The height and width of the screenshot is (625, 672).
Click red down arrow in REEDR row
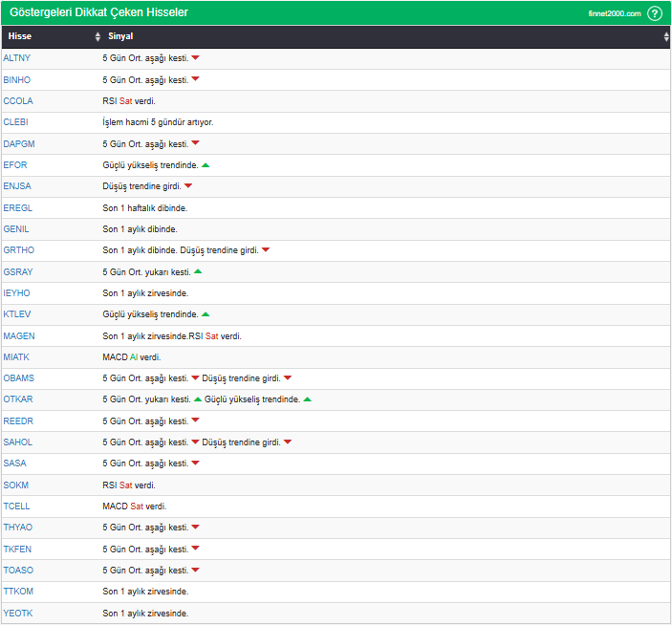tap(195, 420)
